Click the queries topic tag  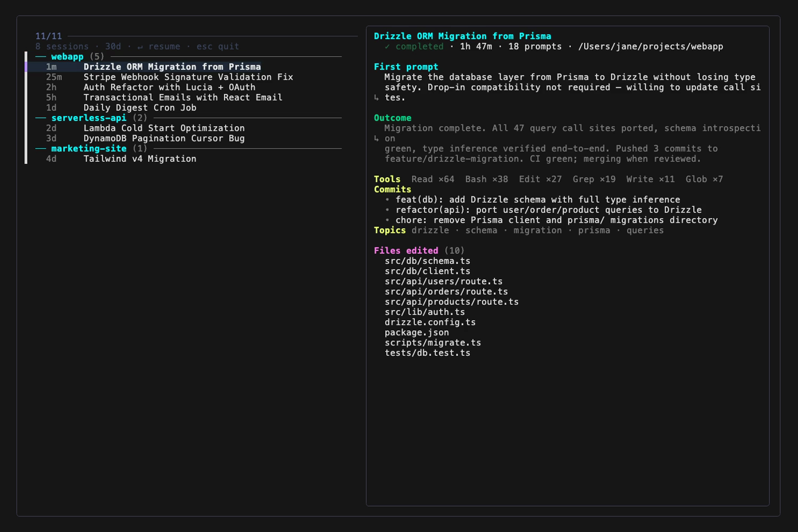pyautogui.click(x=645, y=230)
